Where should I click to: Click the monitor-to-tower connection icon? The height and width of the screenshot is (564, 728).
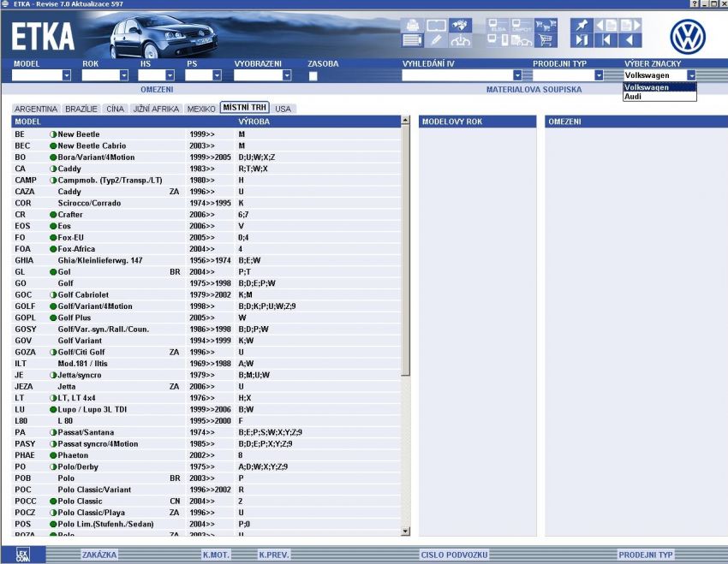pyautogui.click(x=498, y=40)
